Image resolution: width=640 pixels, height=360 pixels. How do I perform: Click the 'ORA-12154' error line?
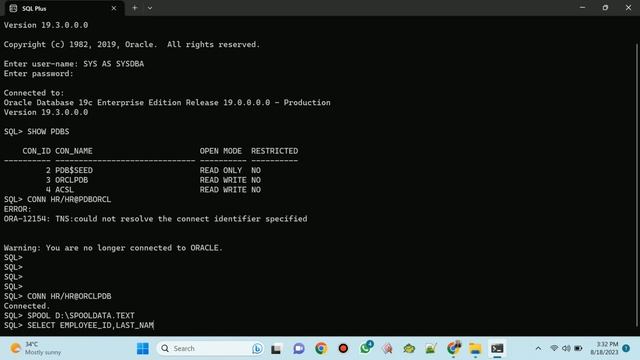[x=156, y=219]
